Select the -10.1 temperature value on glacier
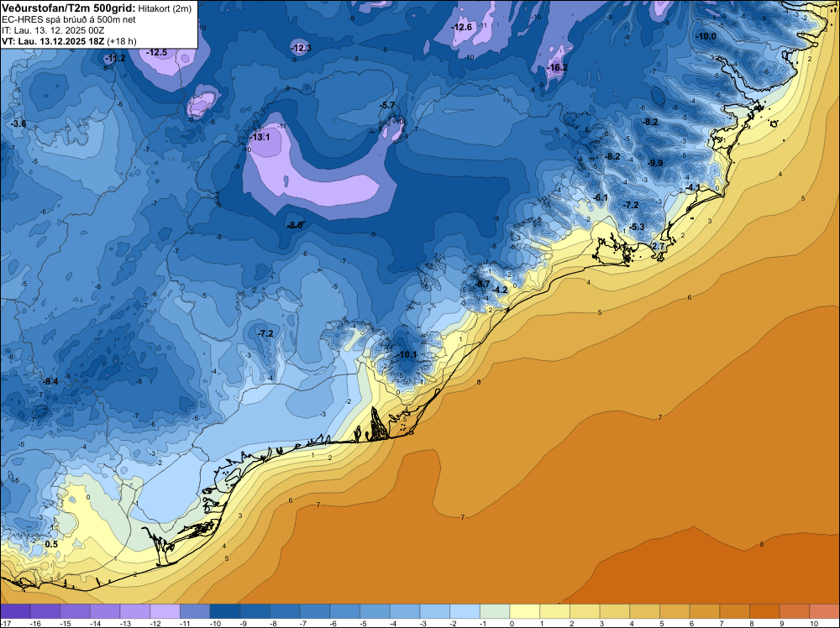Viewport: 840px width, 628px height. tap(407, 354)
